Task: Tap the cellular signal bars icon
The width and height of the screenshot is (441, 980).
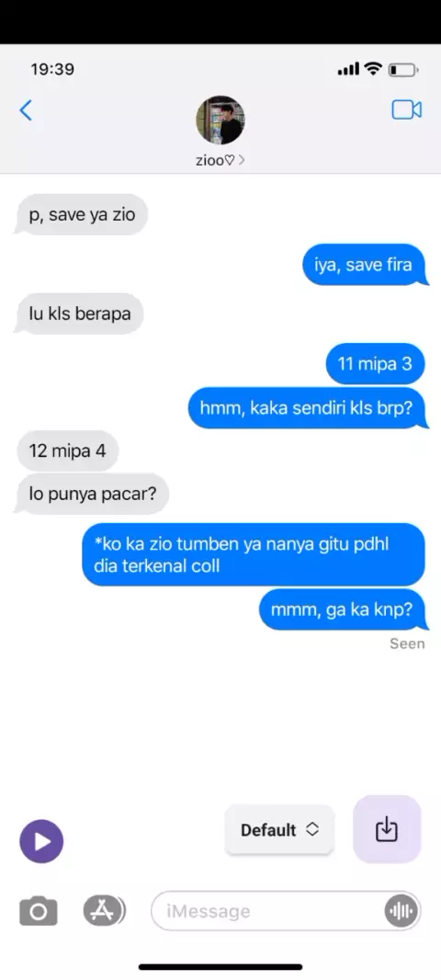Action: click(348, 69)
